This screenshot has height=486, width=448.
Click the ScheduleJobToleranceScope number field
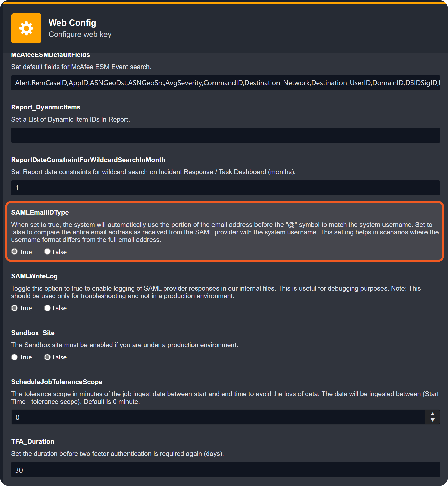click(x=218, y=417)
